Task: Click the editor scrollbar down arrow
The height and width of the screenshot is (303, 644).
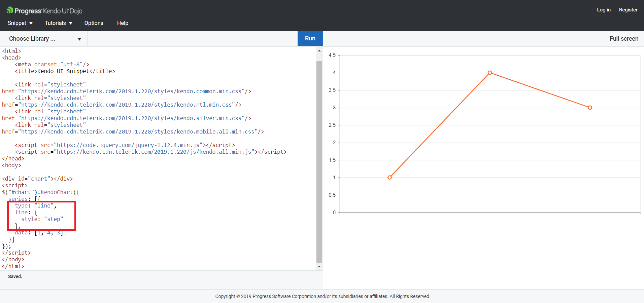Action: click(319, 266)
